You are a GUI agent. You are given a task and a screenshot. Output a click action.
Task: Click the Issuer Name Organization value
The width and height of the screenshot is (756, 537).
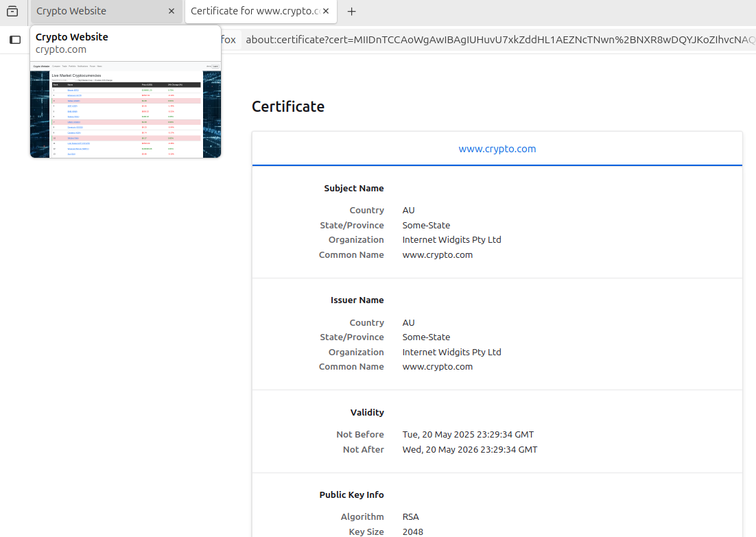[x=451, y=353]
